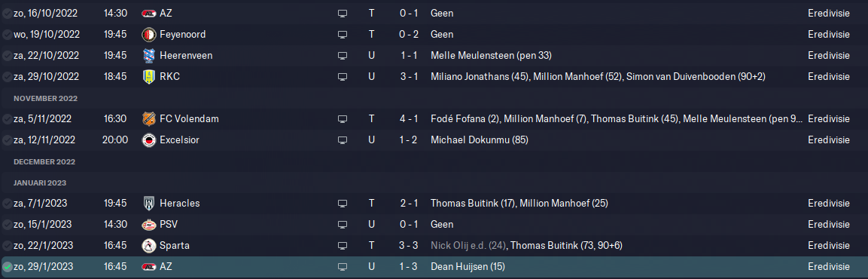Toggle the checkmark beside the 7/1/2023 Heracles match
Viewport: 868px width, 279px height.
tap(8, 204)
